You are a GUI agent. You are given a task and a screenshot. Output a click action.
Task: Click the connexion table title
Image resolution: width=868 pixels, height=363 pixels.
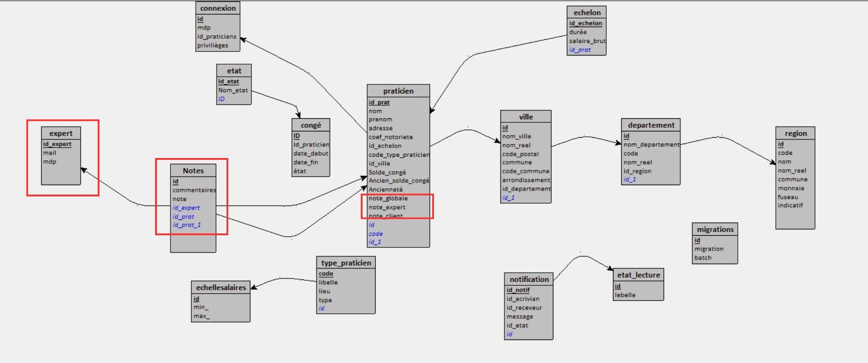pyautogui.click(x=217, y=8)
